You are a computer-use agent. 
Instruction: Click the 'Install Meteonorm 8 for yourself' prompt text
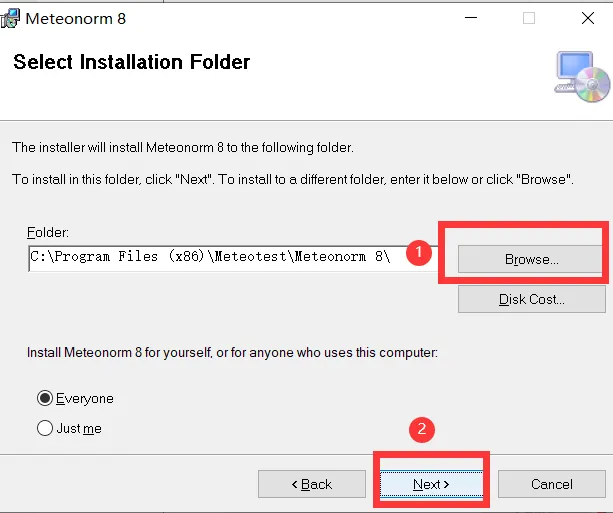(232, 352)
